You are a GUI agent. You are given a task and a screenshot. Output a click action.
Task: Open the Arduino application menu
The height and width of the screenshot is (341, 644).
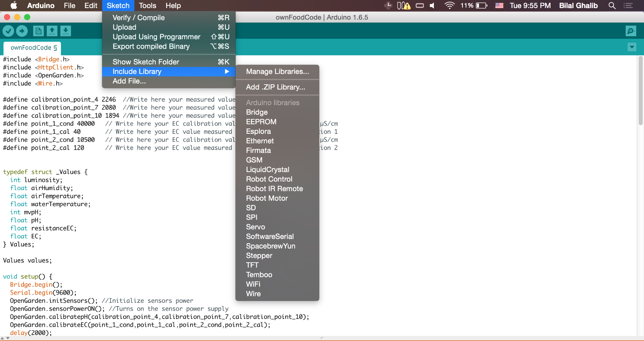point(41,5)
